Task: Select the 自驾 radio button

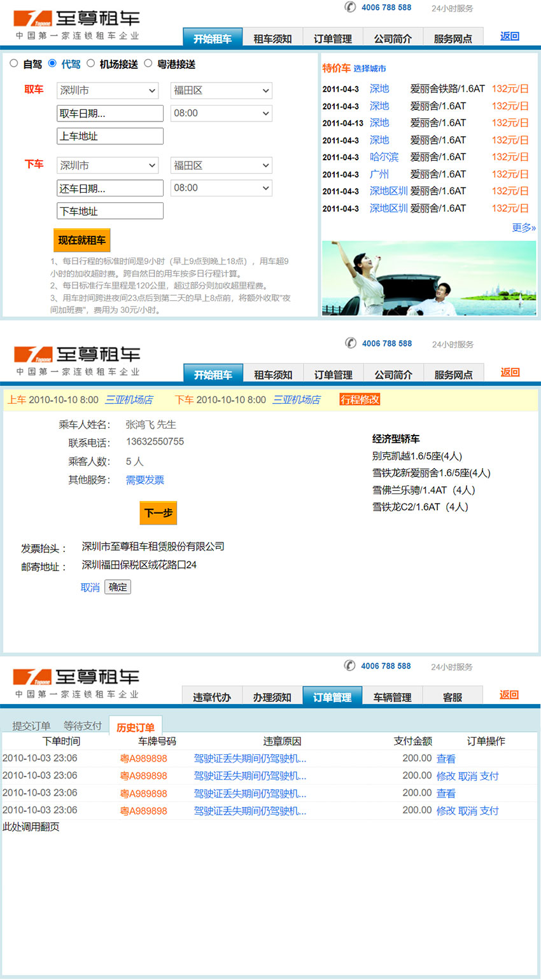Action: click(x=13, y=63)
